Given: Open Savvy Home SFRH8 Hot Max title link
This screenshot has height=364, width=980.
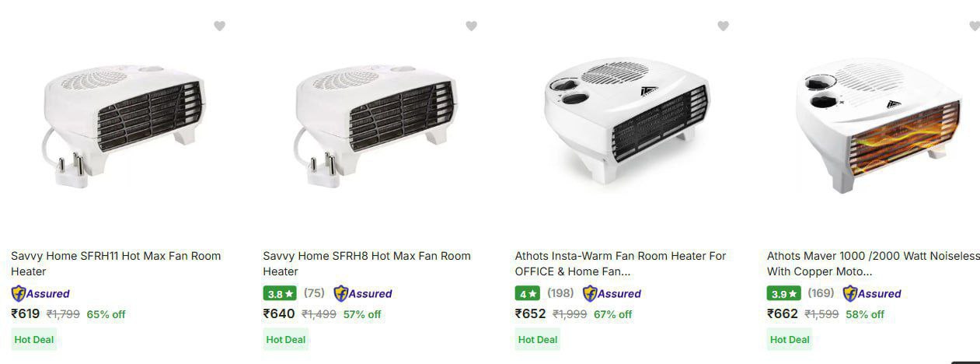Looking at the screenshot, I should coord(367,264).
